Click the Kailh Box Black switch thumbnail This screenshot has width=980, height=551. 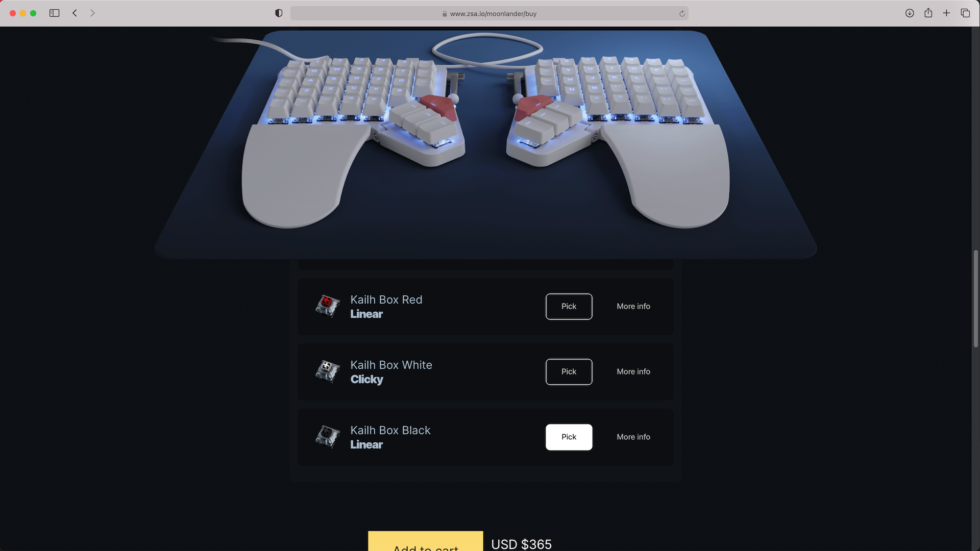(327, 436)
